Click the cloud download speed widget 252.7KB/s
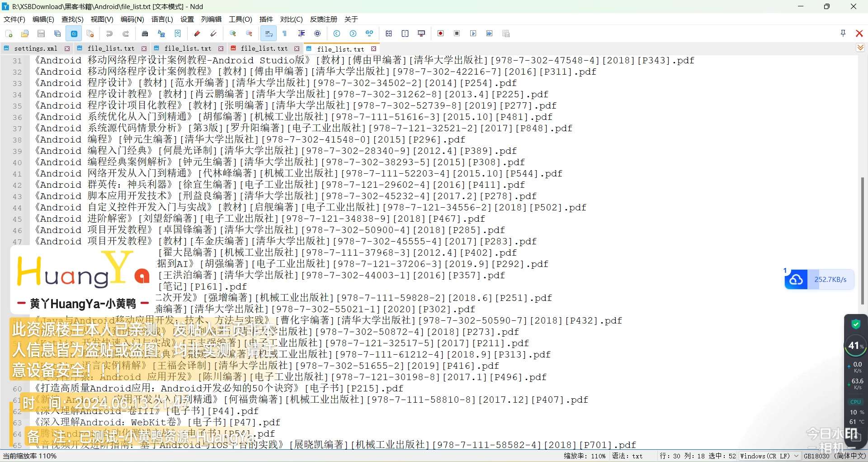Viewport: 868px width, 462px height. coord(820,280)
